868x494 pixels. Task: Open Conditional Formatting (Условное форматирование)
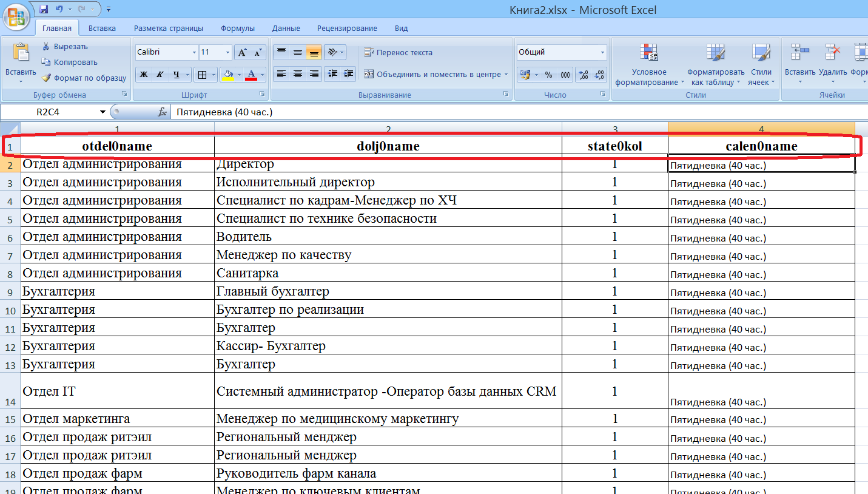coord(649,65)
